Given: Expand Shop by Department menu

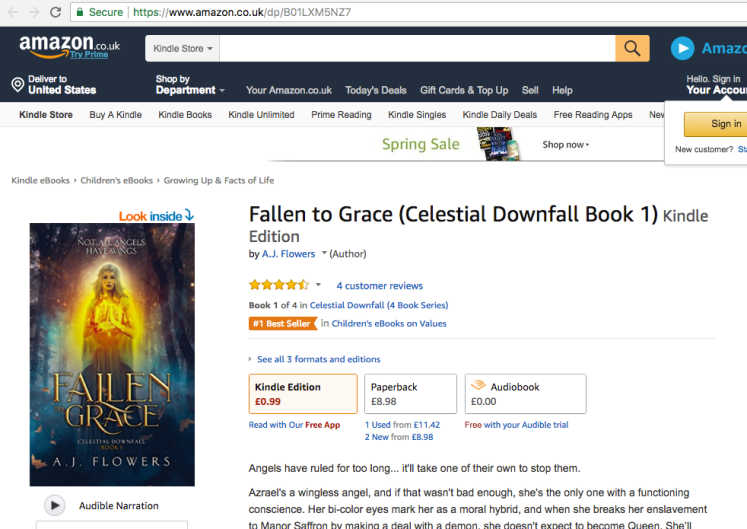Looking at the screenshot, I should click(190, 85).
